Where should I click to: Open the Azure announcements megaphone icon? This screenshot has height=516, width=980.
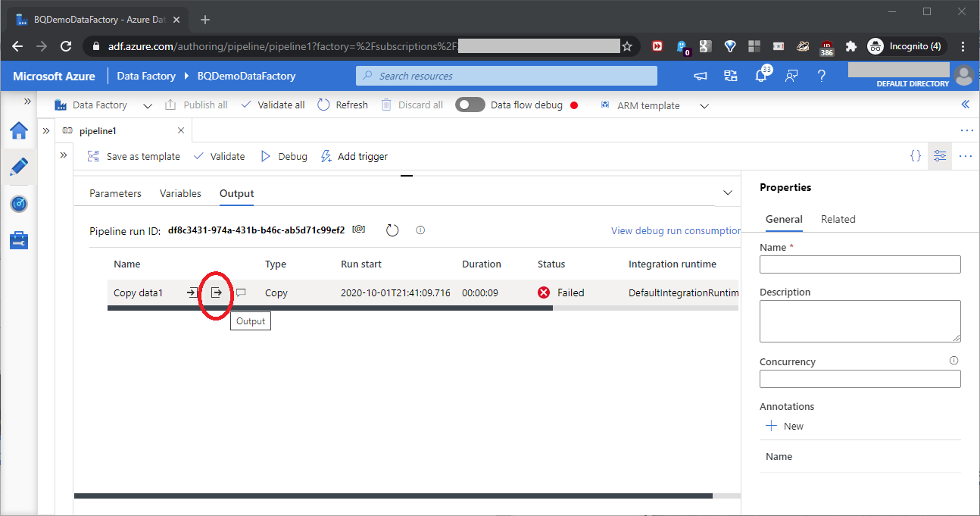[701, 76]
